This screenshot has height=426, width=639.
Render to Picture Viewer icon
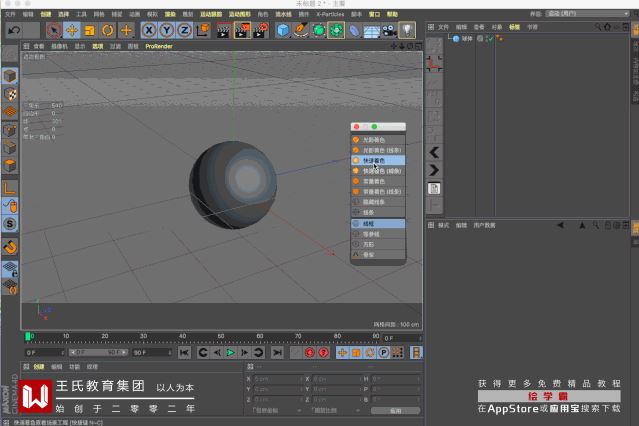[242, 30]
